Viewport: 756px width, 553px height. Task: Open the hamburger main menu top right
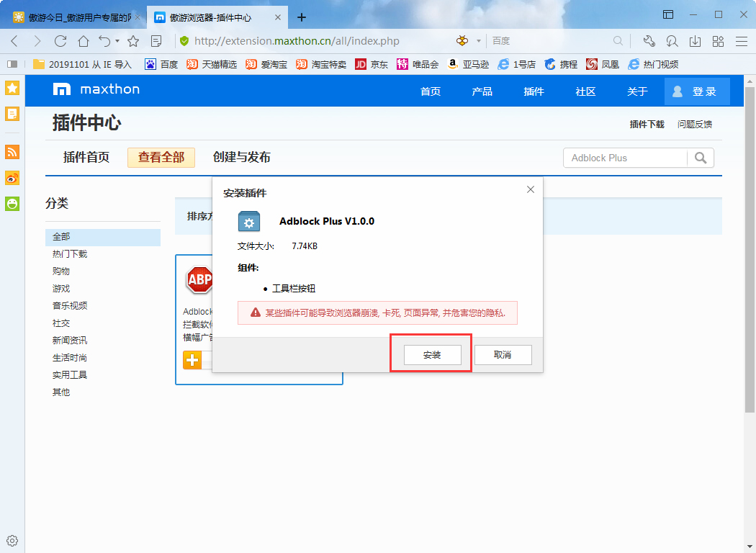(741, 41)
